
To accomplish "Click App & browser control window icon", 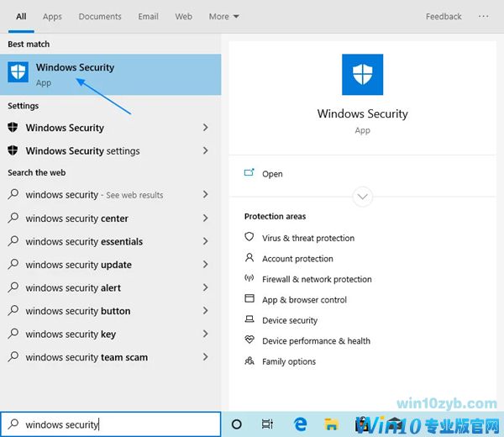I will [249, 298].
